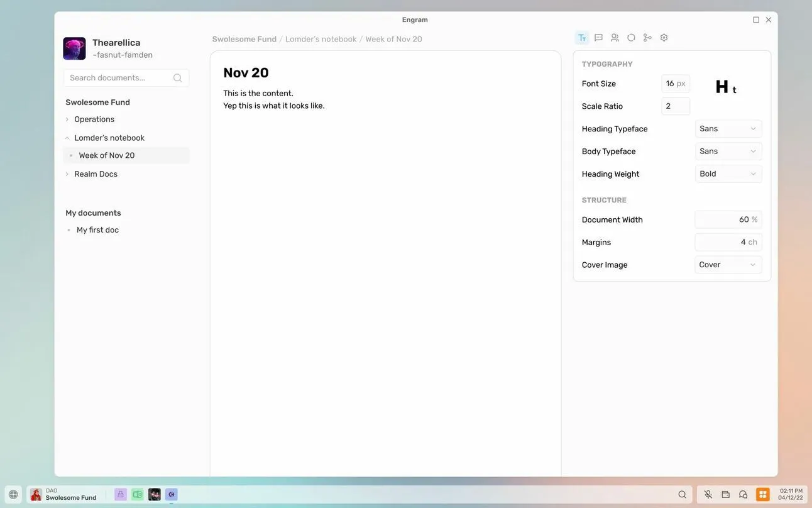Viewport: 812px width, 508px height.
Task: Navigate to Swolesome Fund breadcrumb
Action: [244, 39]
